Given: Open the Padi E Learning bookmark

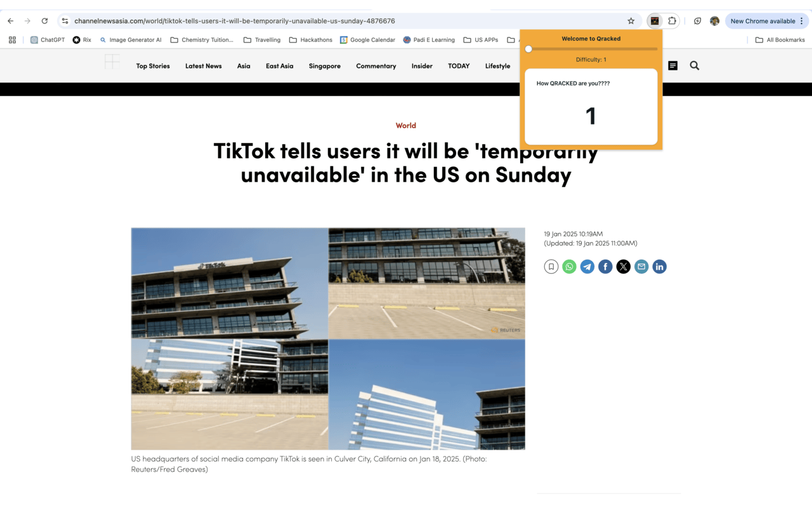Looking at the screenshot, I should pos(429,39).
